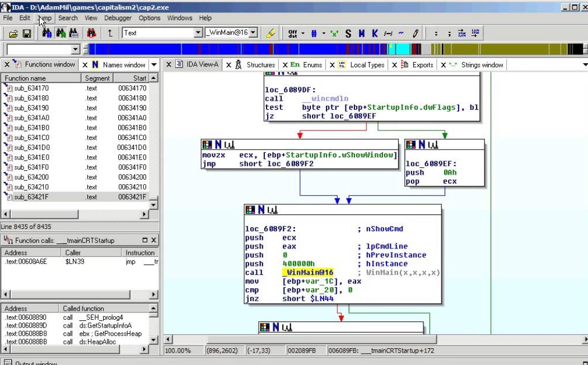Open the Debugger menu
This screenshot has height=365, width=588.
coord(118,18)
